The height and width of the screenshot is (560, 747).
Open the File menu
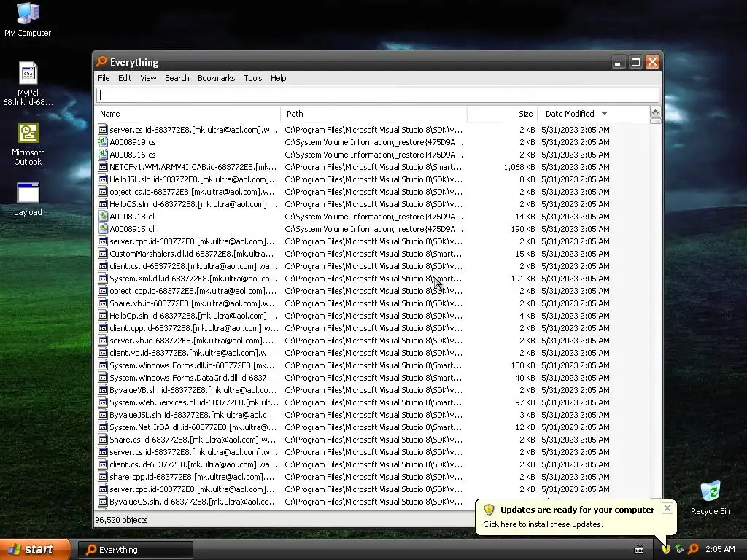click(104, 78)
